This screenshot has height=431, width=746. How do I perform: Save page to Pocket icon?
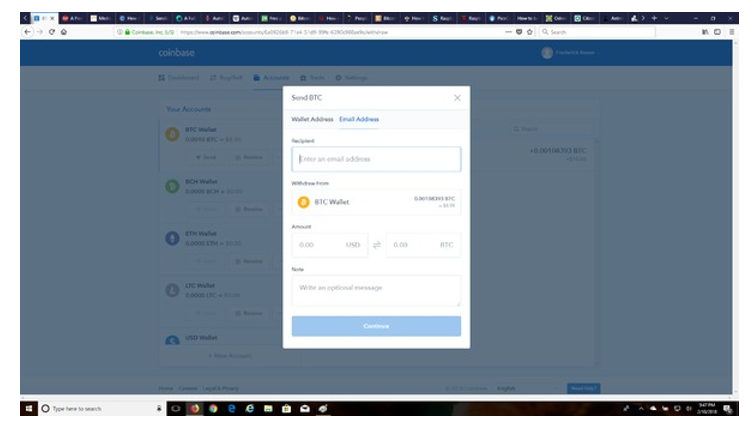click(x=519, y=32)
